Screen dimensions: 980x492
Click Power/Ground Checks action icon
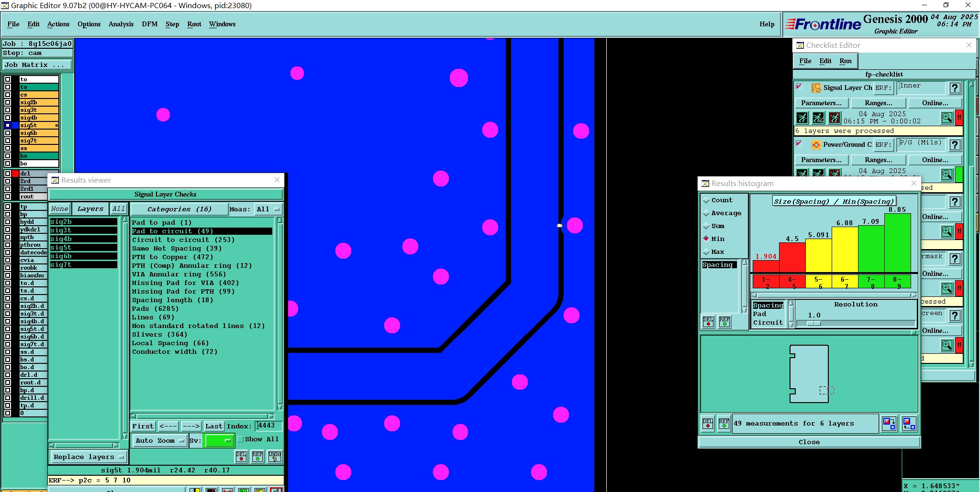click(x=816, y=145)
